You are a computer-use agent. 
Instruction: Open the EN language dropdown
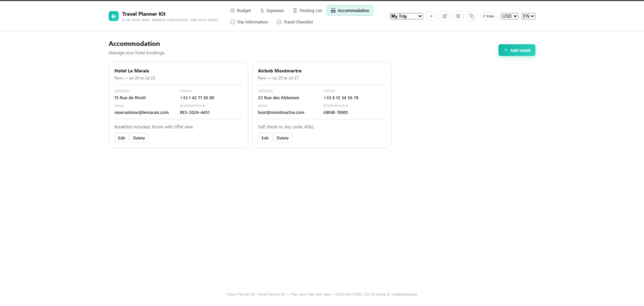point(529,16)
